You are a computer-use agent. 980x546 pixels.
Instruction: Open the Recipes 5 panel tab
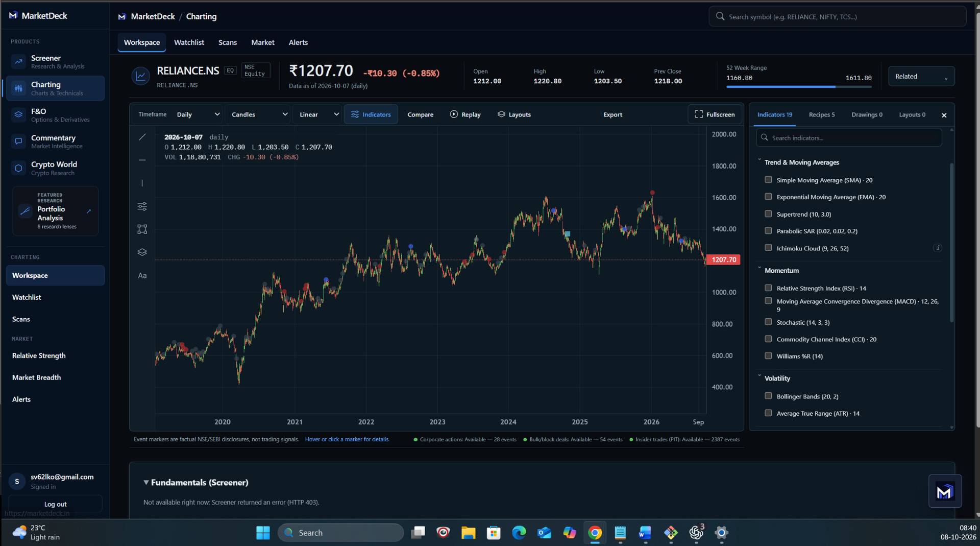(x=822, y=115)
